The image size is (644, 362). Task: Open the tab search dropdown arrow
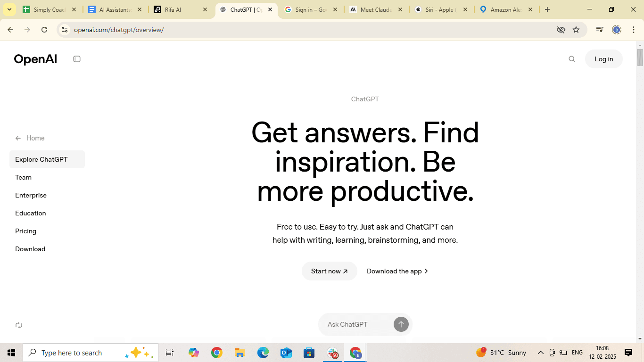[x=9, y=9]
